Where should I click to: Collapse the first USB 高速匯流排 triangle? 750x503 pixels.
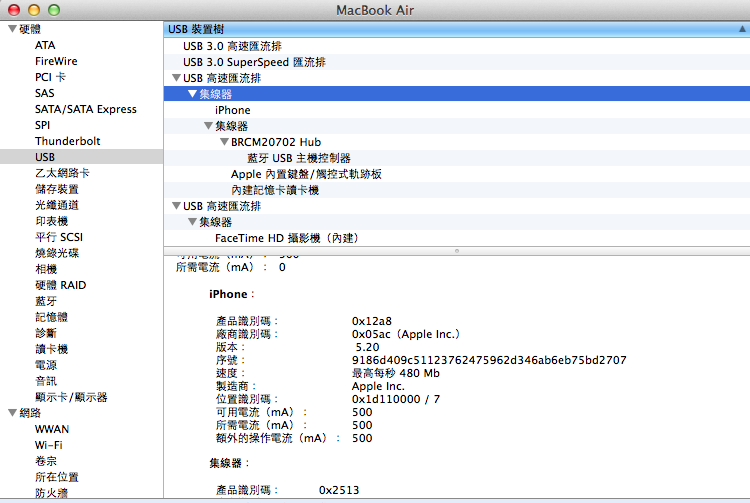[x=176, y=77]
